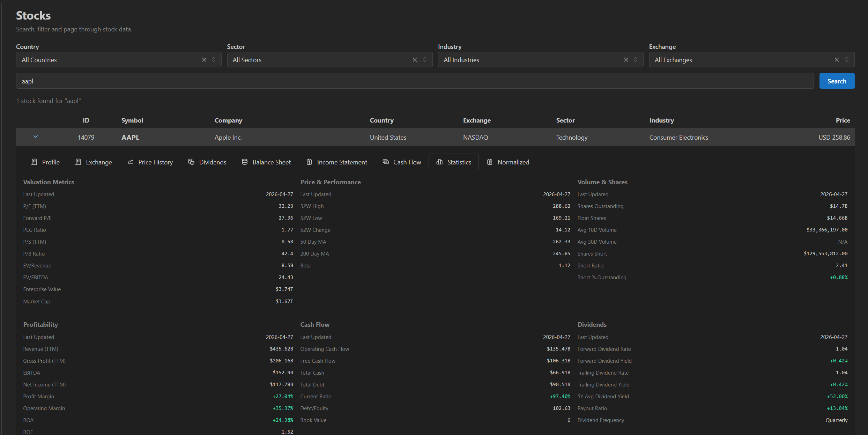This screenshot has width=868, height=435.
Task: Click the Income Statement clipboard icon
Action: point(309,162)
